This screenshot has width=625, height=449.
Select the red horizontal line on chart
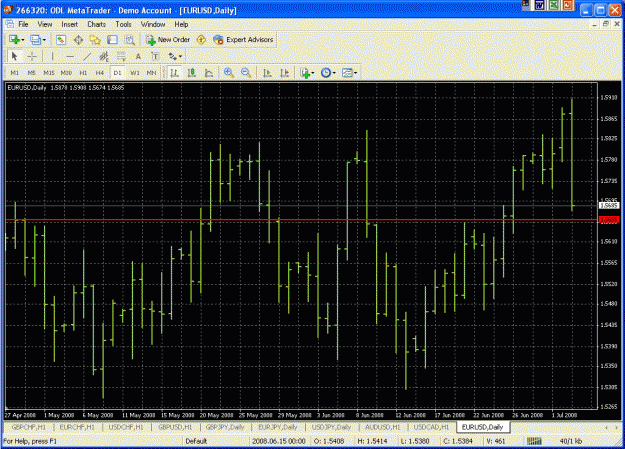[301, 220]
